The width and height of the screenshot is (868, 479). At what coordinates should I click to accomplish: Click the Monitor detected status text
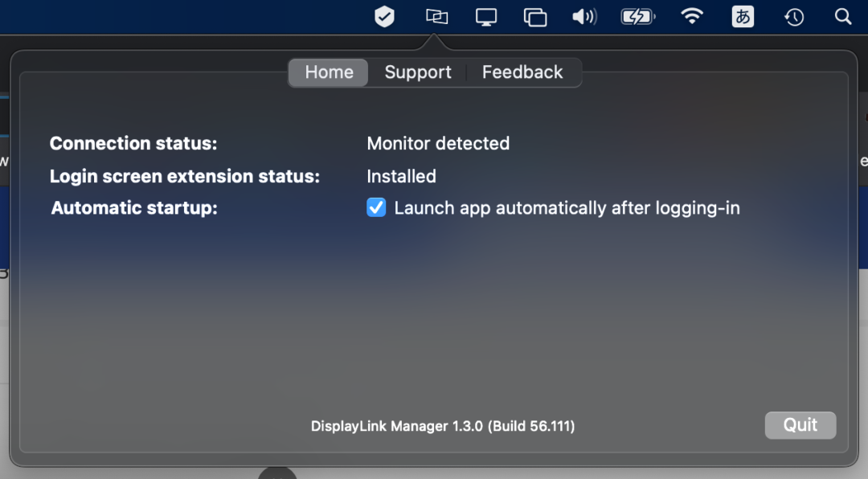[438, 143]
